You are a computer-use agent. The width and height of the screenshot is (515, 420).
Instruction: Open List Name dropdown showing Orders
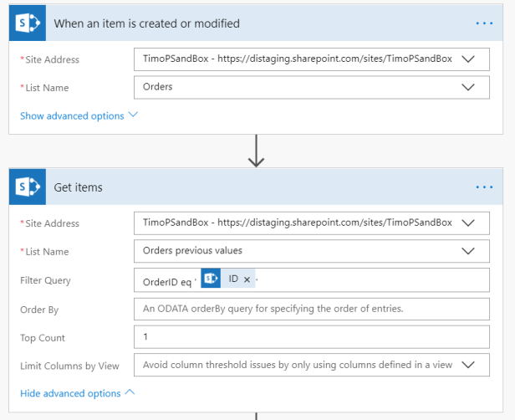[468, 88]
